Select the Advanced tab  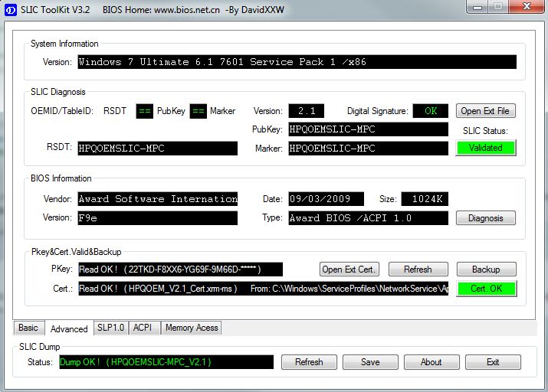pyautogui.click(x=69, y=328)
